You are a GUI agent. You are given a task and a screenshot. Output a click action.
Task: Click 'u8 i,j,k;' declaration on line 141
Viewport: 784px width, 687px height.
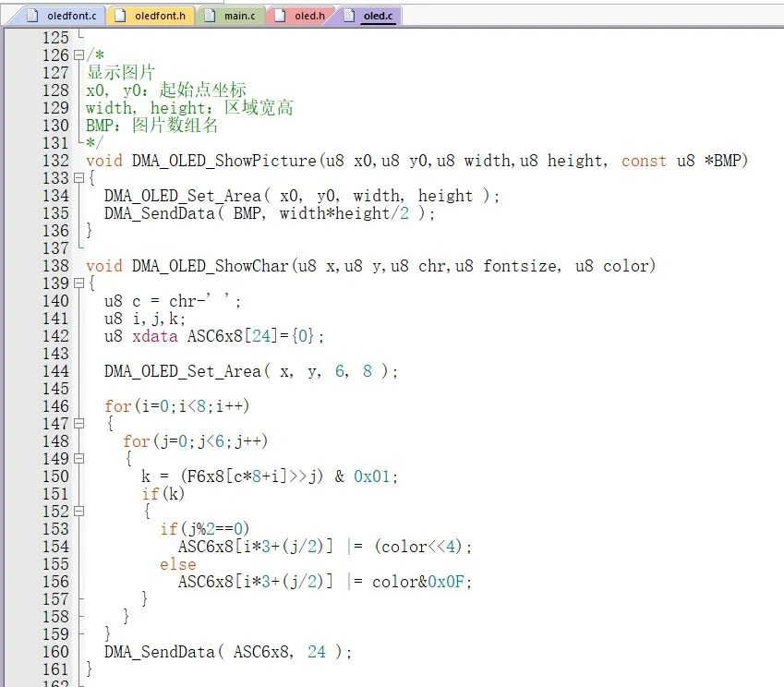[x=144, y=319]
